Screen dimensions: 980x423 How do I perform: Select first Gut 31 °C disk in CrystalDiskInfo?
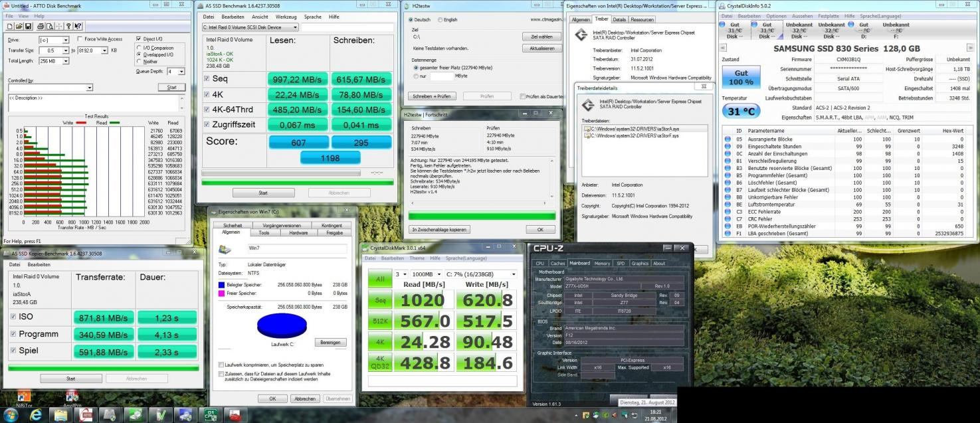[734, 31]
